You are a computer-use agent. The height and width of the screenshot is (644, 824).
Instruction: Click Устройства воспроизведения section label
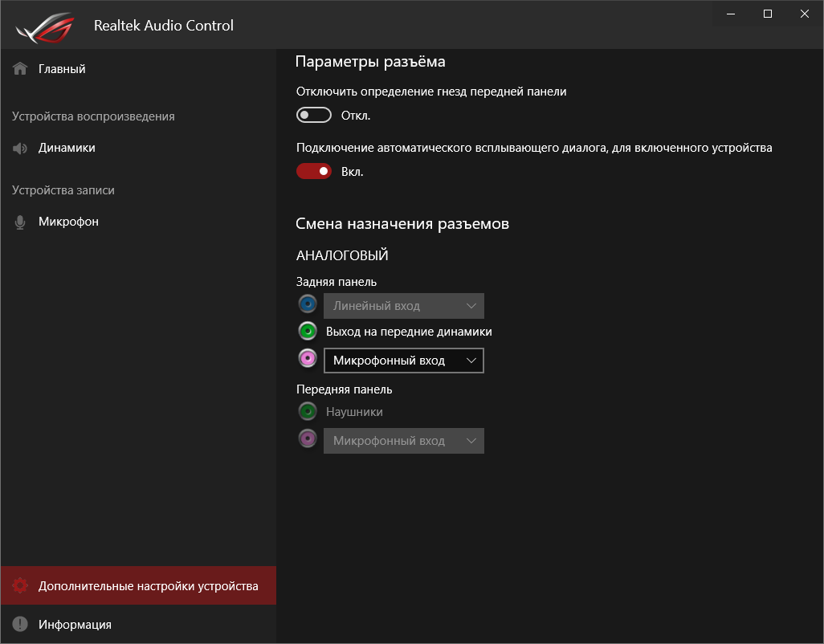coord(93,116)
